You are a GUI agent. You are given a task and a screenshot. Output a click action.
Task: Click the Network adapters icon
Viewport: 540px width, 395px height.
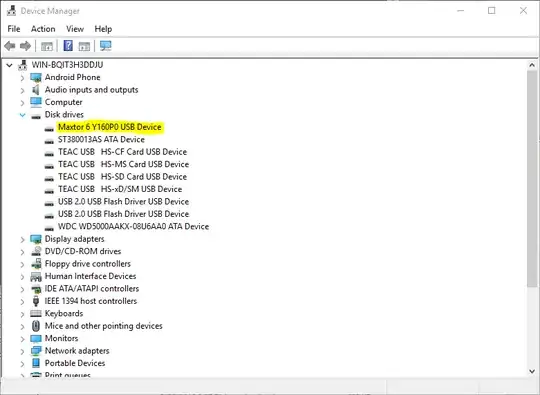(x=36, y=351)
